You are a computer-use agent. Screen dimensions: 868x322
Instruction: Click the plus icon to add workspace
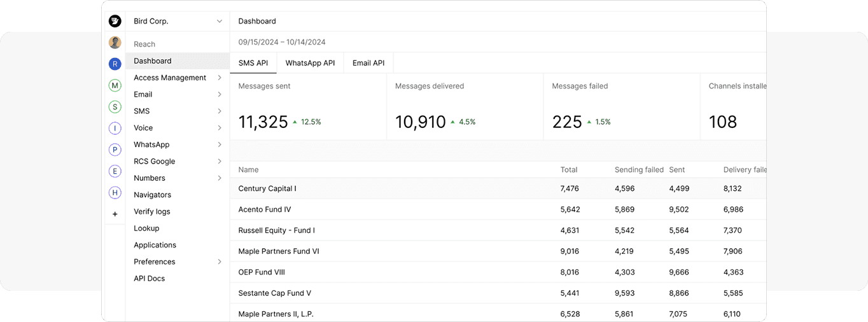click(115, 214)
